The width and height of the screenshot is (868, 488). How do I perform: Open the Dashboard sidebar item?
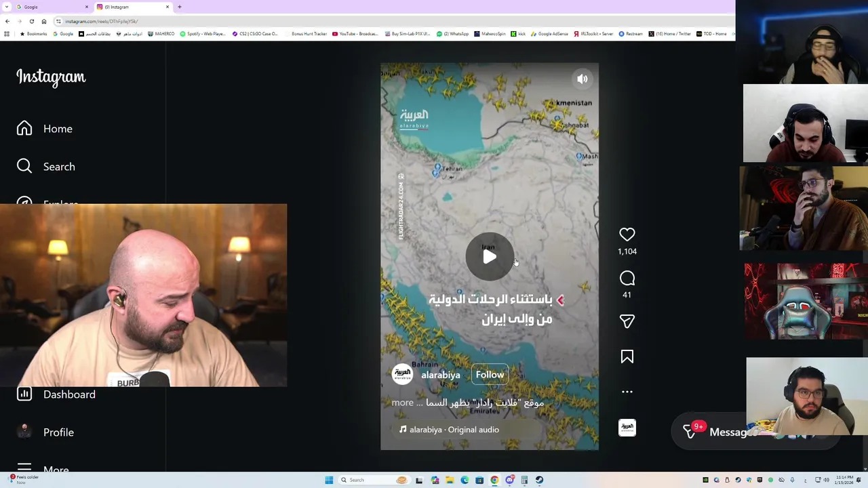[x=56, y=394]
